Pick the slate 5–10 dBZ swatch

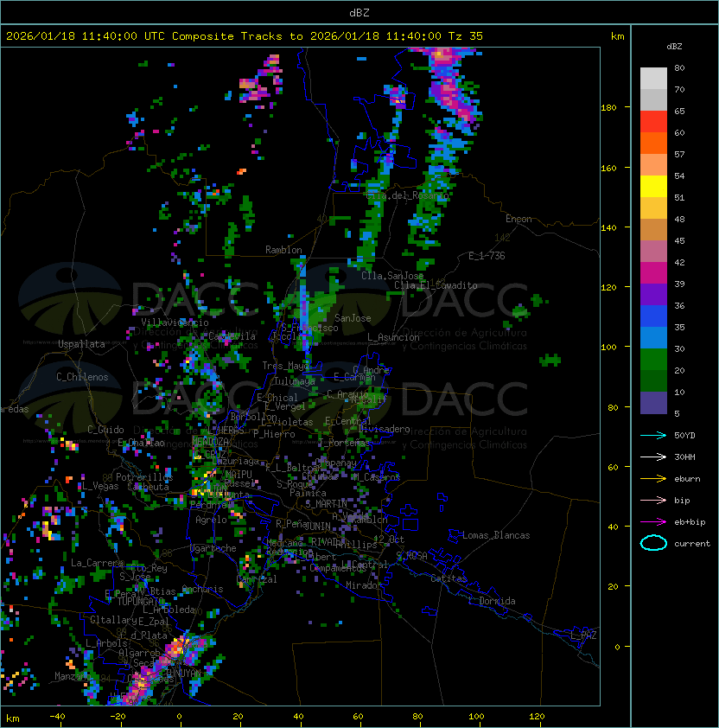653,403
